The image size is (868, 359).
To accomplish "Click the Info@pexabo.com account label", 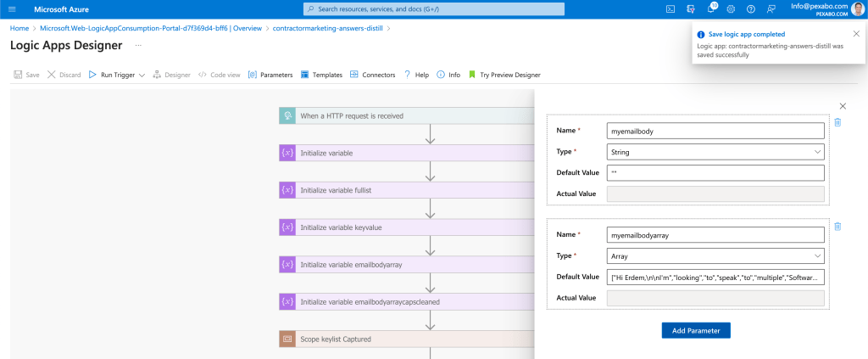I will coord(820,6).
